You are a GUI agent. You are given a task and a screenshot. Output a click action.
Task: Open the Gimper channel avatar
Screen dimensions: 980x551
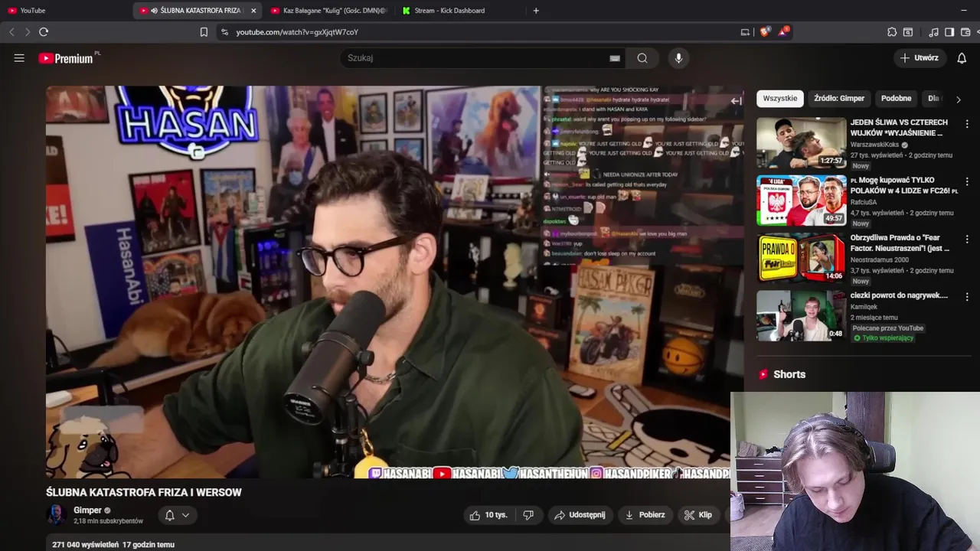[x=57, y=515]
